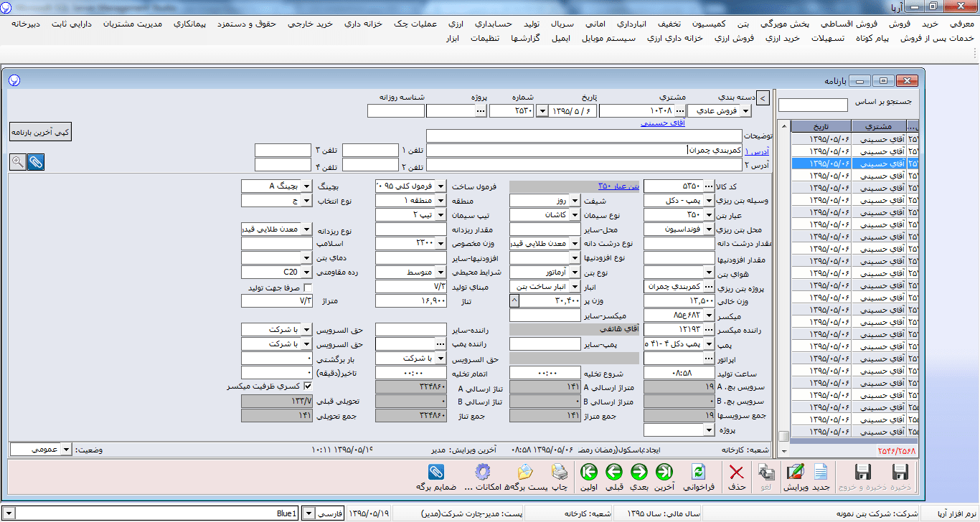Click the فراخوانی (recall) refresh icon
Screen dimensions: 980x522
pos(698,472)
